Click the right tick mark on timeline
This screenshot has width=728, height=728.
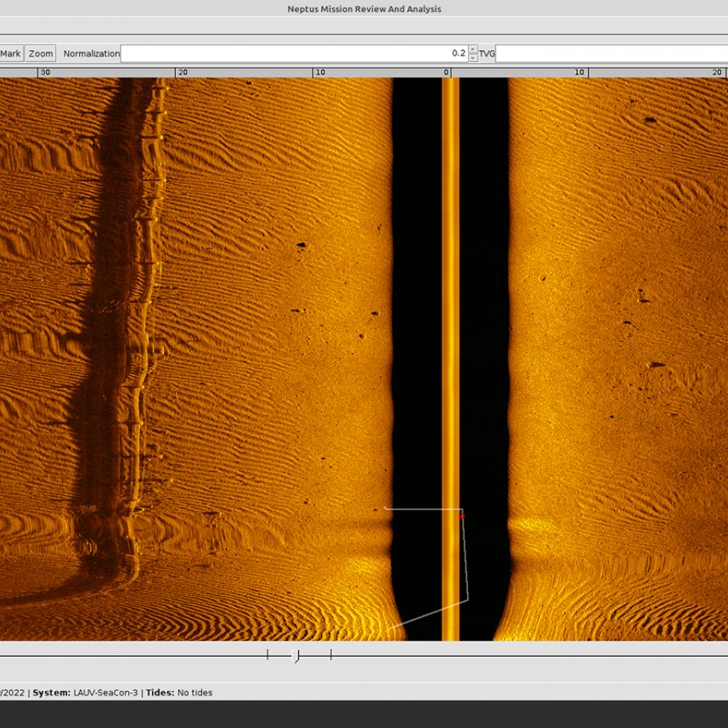click(331, 654)
